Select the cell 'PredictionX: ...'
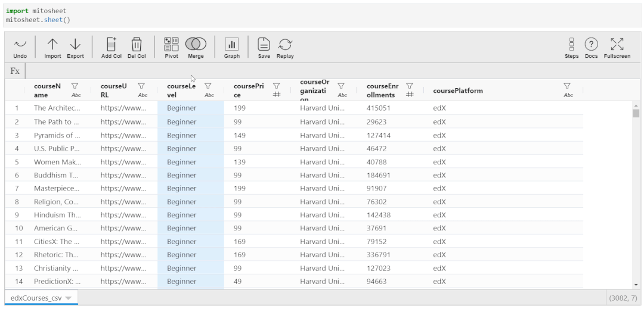 click(57, 281)
